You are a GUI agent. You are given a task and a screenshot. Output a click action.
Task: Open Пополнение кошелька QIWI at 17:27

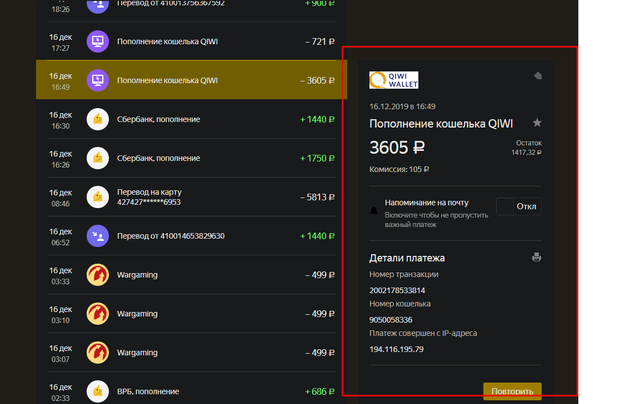coord(191,42)
